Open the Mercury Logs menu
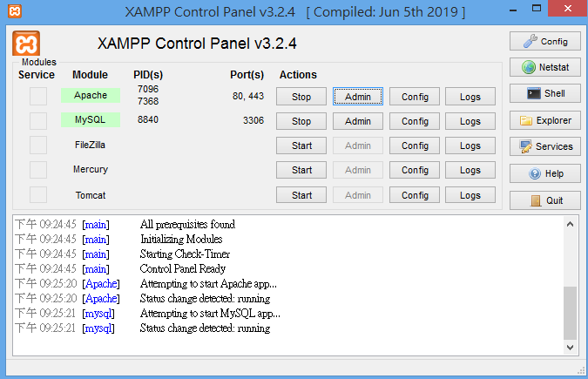588x379 pixels. point(470,170)
